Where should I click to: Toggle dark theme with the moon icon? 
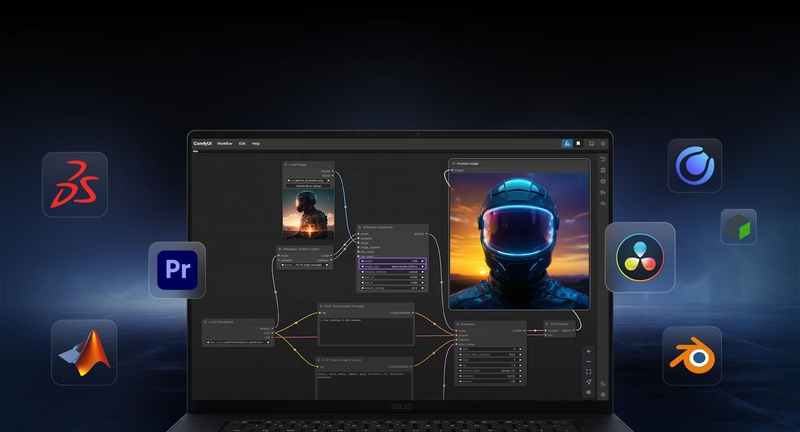[x=603, y=384]
